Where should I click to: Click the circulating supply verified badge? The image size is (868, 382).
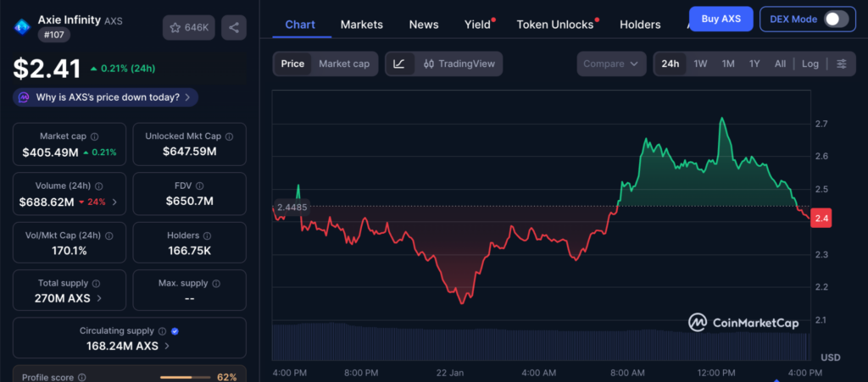point(174,331)
